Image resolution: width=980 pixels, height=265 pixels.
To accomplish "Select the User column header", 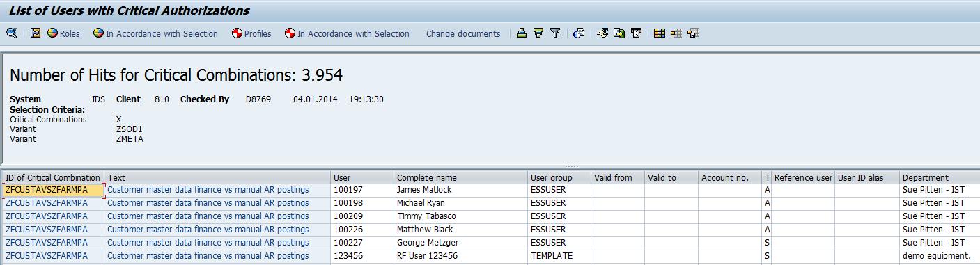I will pyautogui.click(x=362, y=177).
